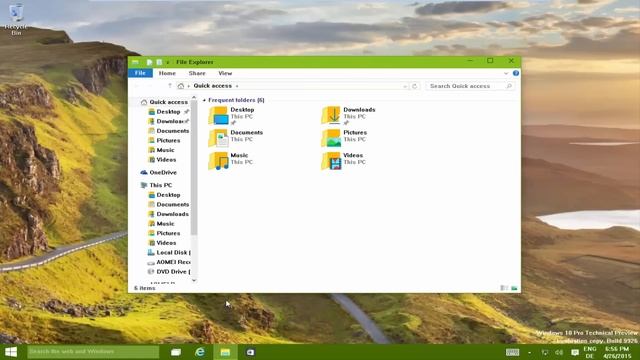The width and height of the screenshot is (640, 360).
Task: Open the View ribbon tab
Action: [225, 73]
